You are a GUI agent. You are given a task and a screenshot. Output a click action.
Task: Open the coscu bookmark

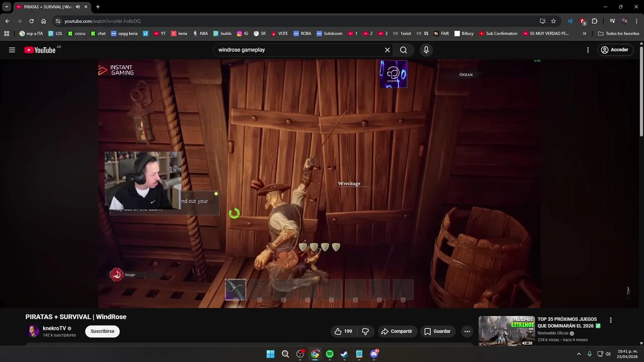click(x=76, y=34)
